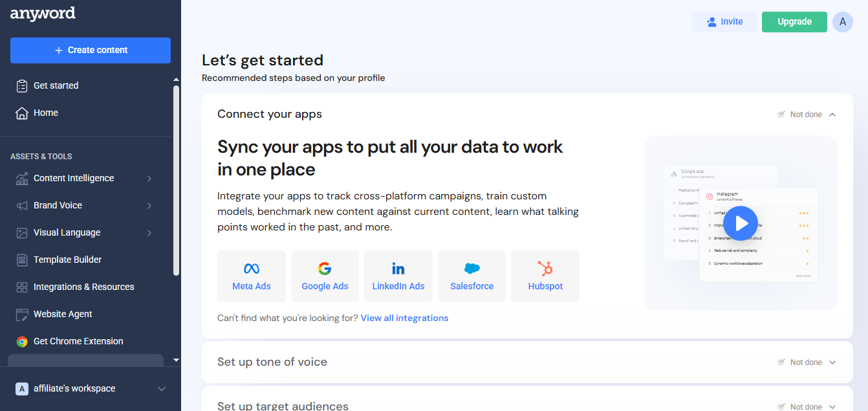
Task: Click the Invite button
Action: [724, 21]
